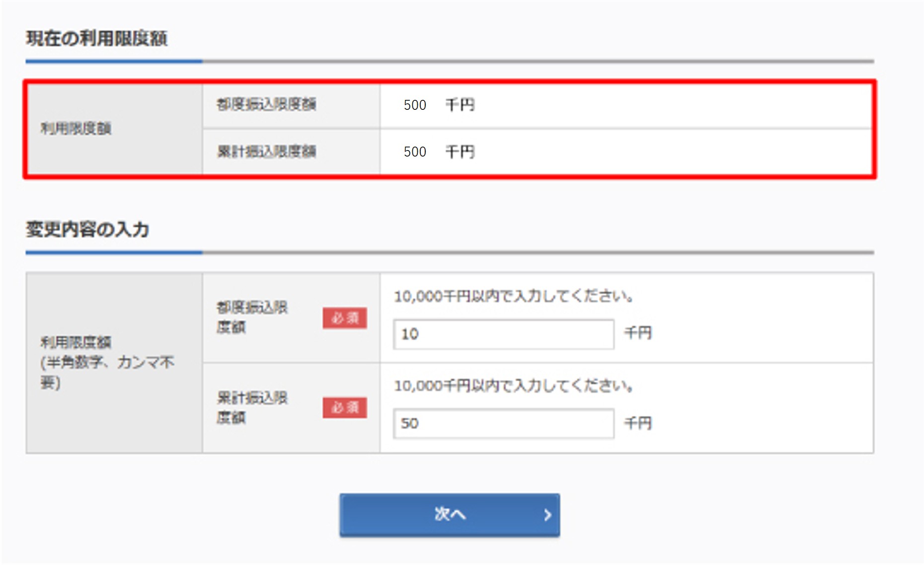Click the 利用限度額 header cell in current limits
The width and height of the screenshot is (924, 565).
(76, 129)
